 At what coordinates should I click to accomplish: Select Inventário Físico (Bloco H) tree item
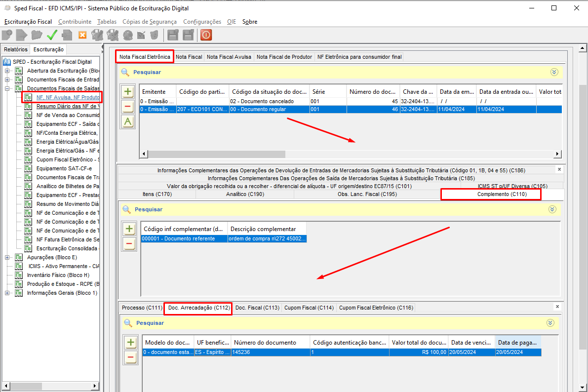click(58, 275)
